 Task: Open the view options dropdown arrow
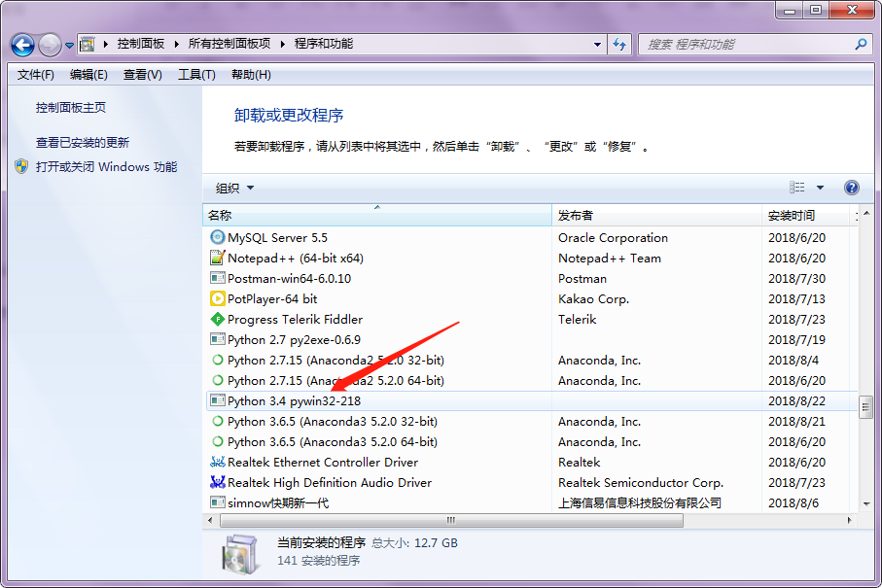coord(820,188)
